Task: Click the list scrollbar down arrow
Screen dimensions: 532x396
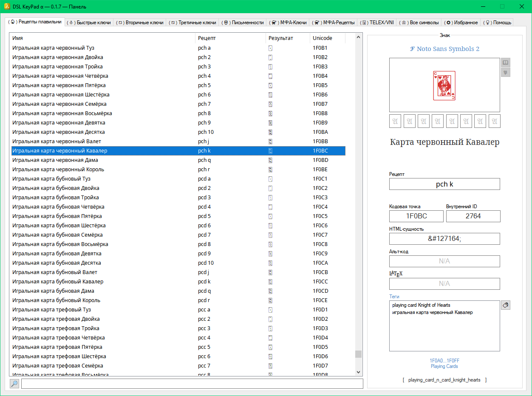Action: 359,372
